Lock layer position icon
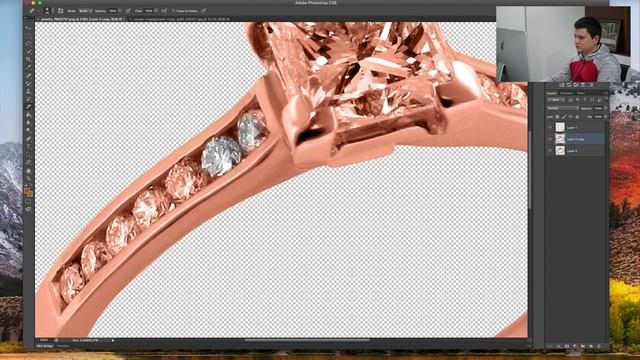 coord(570,117)
